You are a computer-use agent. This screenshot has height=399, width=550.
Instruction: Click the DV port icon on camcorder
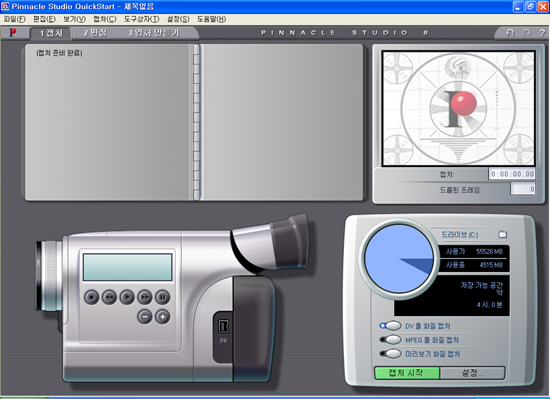[x=224, y=327]
